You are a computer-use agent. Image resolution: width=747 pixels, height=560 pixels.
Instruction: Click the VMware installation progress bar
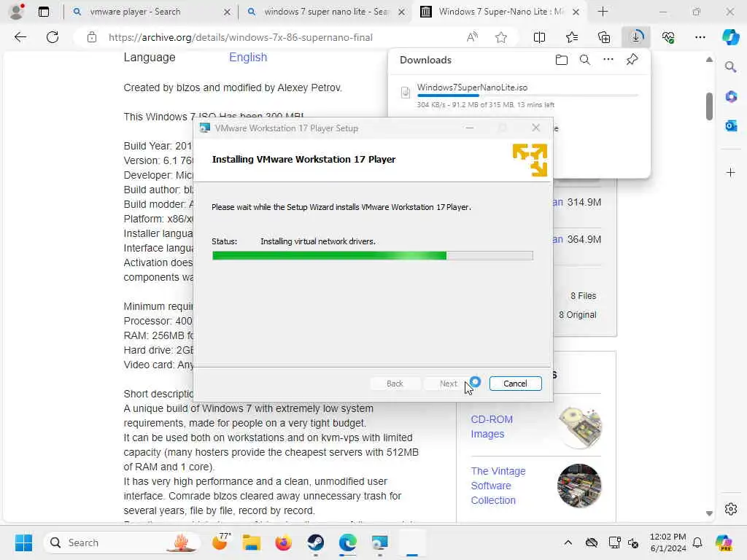373,256
